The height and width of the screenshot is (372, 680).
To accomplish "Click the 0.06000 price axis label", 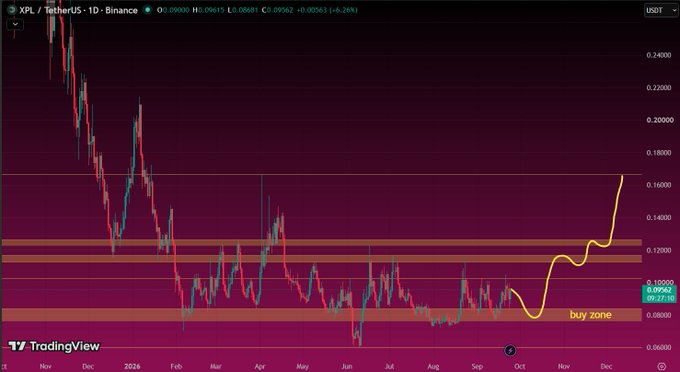I will (659, 348).
